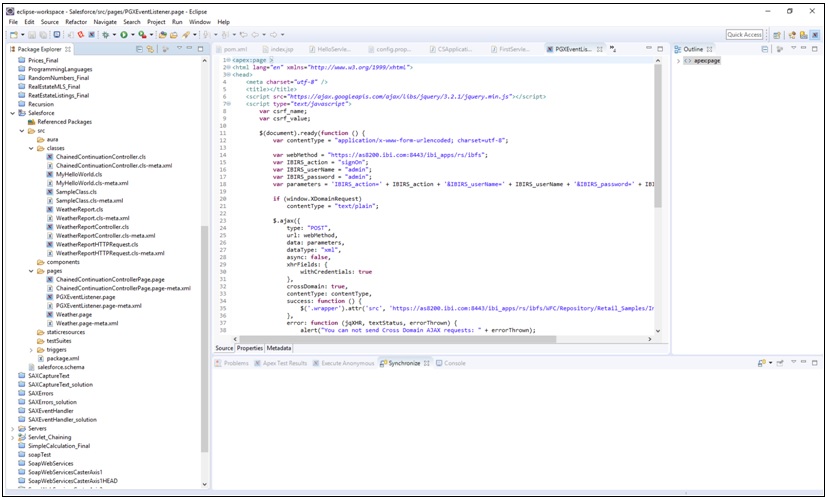The image size is (828, 500).
Task: Click the Search flashlight toolbar icon
Action: click(x=185, y=35)
